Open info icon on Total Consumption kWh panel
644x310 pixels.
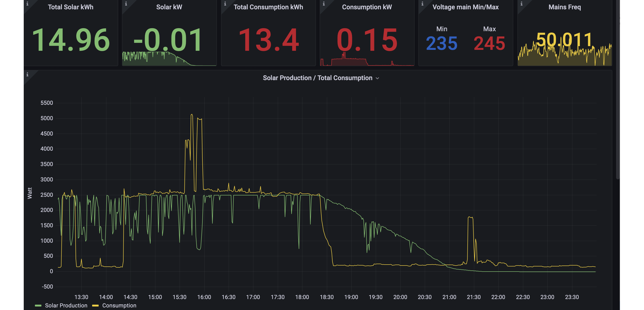225,4
